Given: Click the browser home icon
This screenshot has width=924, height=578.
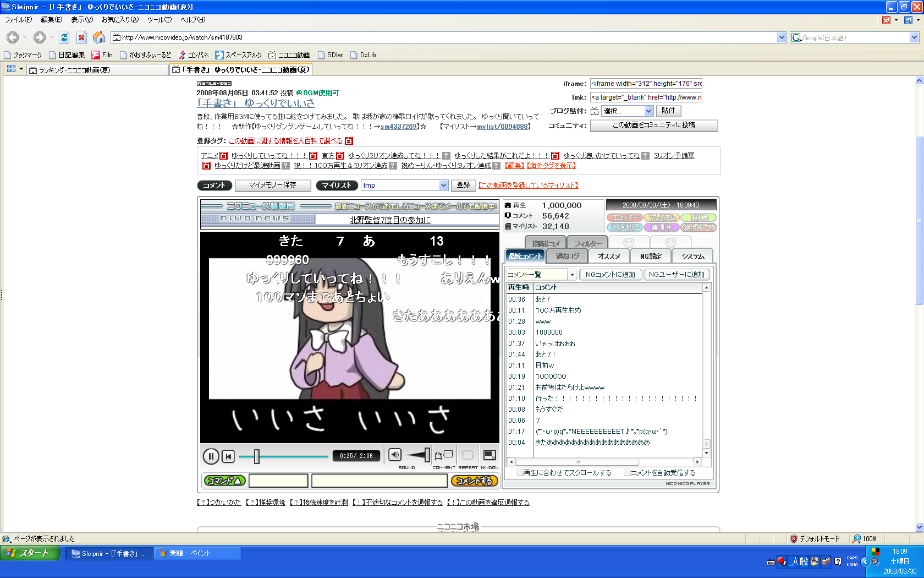Looking at the screenshot, I should point(99,37).
